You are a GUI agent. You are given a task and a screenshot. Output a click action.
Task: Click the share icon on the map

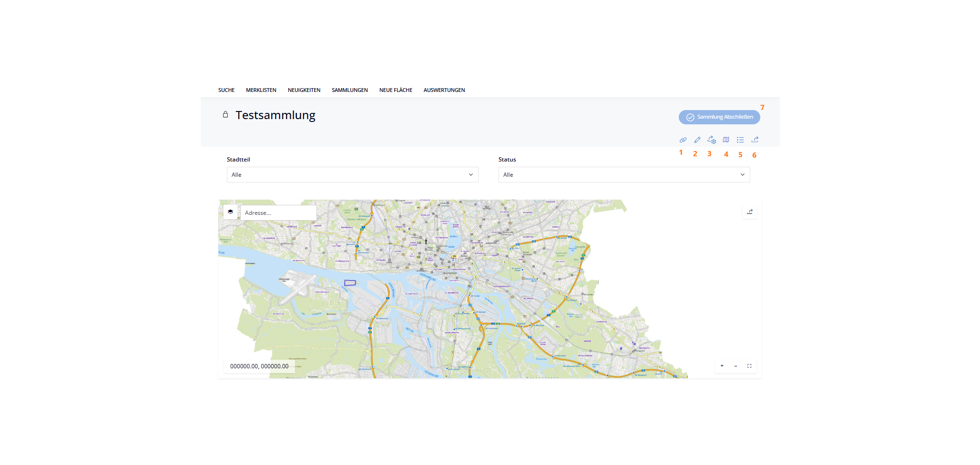[x=750, y=212]
